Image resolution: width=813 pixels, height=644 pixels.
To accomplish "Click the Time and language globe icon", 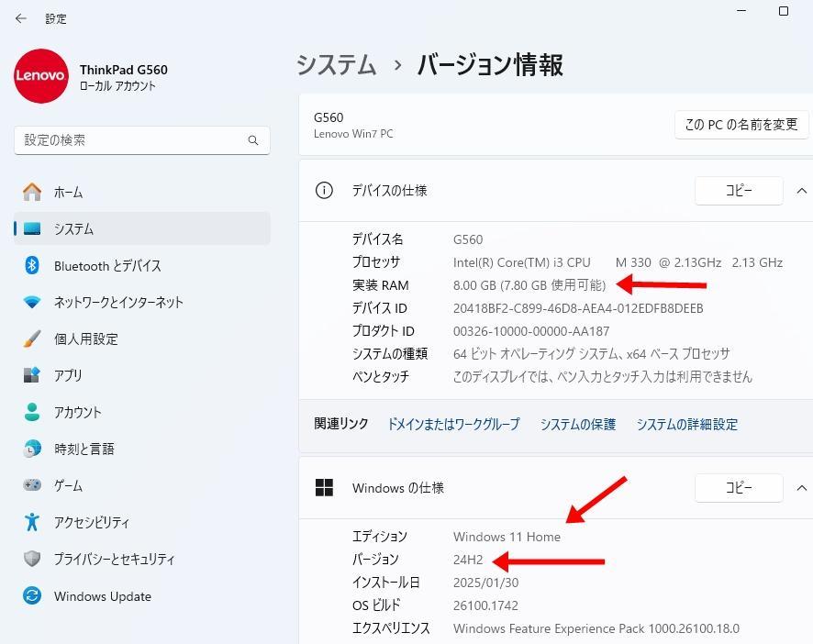I will [32, 449].
